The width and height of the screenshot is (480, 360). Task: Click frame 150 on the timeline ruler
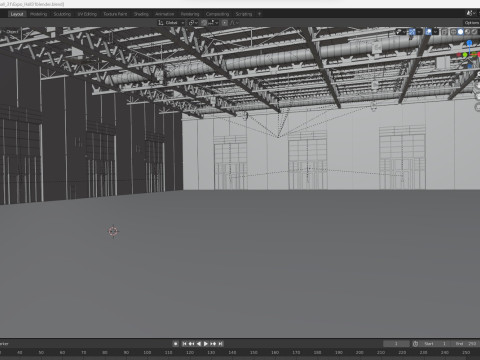tap(253, 352)
